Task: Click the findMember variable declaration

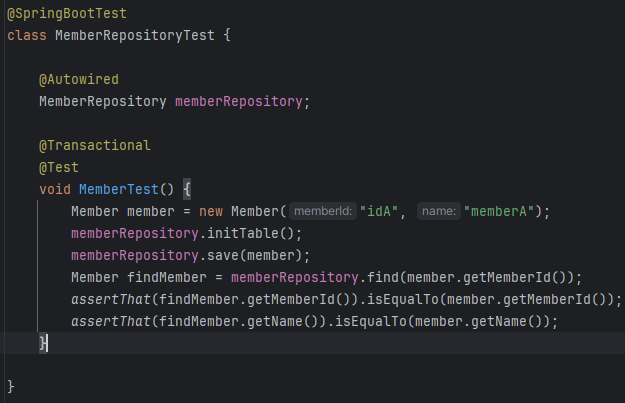Action: (x=167, y=277)
